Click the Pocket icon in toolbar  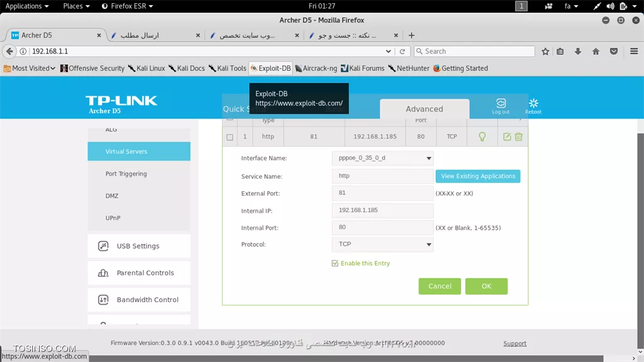614,52
